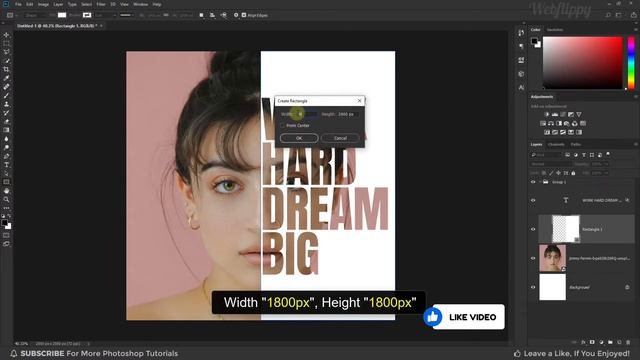Hide the Group 1 layer group
The height and width of the screenshot is (360, 640).
point(533,182)
